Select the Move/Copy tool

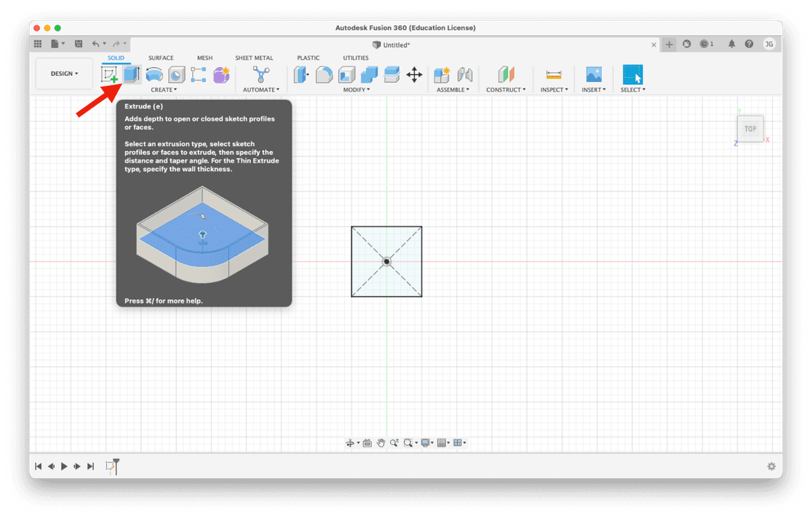point(414,74)
